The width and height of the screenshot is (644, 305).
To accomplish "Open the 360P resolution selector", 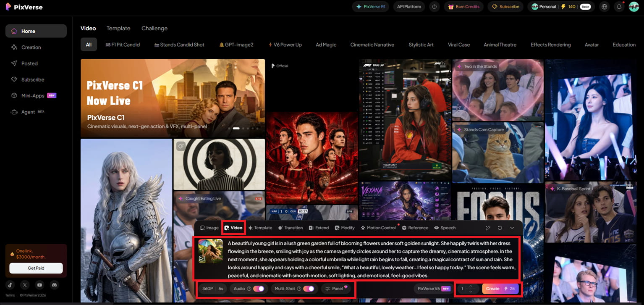I will pyautogui.click(x=207, y=289).
